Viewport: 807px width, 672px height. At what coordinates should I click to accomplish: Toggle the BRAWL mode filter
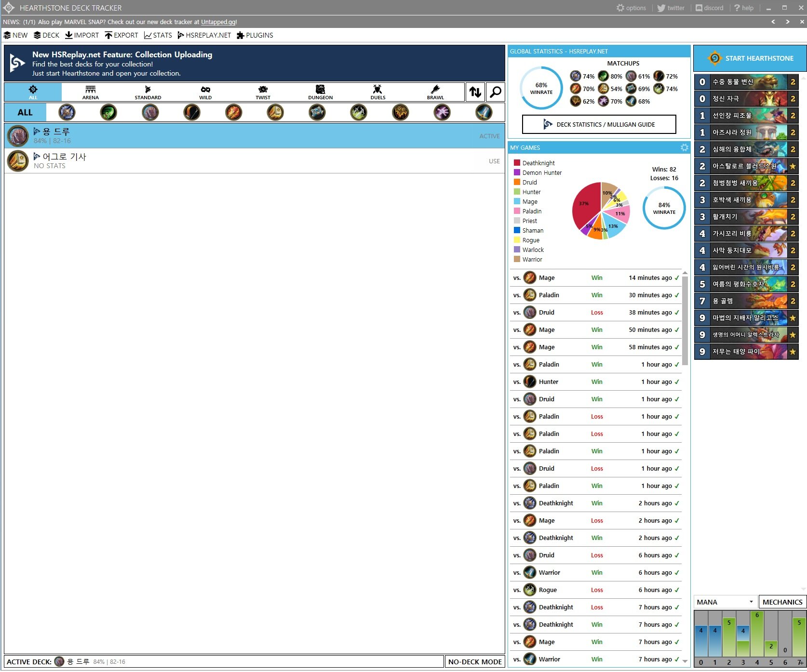point(435,92)
